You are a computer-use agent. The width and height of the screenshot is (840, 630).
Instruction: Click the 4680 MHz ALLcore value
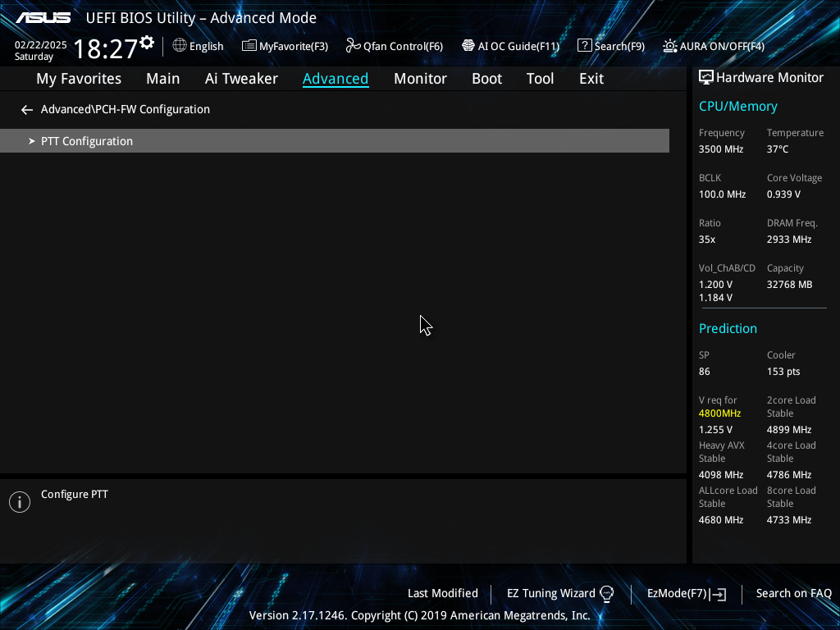(x=720, y=520)
